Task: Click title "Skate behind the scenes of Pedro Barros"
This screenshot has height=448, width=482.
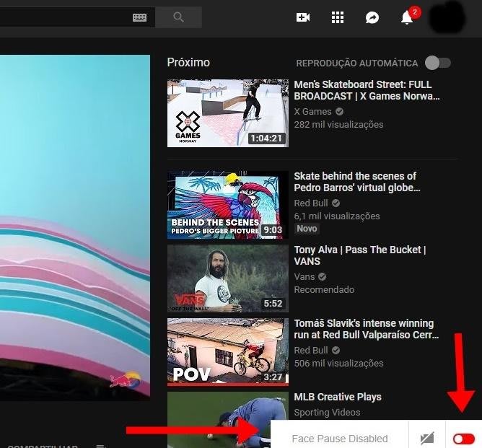Action: 357,182
